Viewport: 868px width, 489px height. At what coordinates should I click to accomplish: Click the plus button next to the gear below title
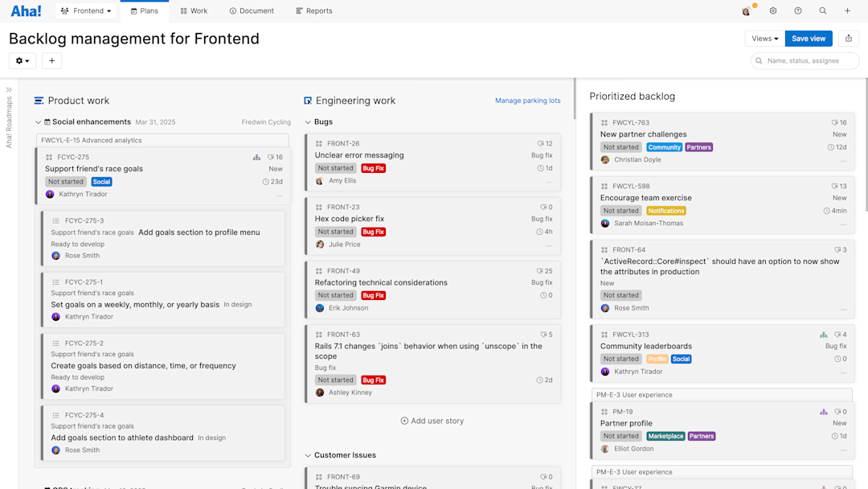tap(51, 60)
